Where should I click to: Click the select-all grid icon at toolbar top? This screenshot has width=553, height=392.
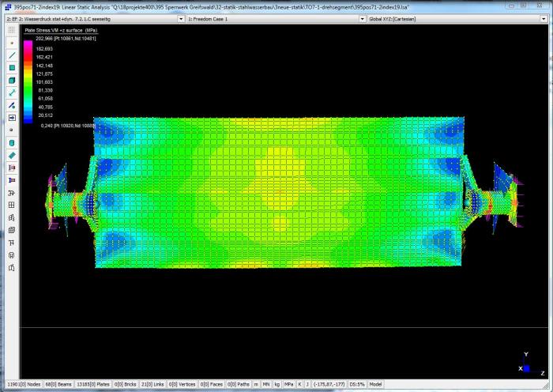pos(12,29)
